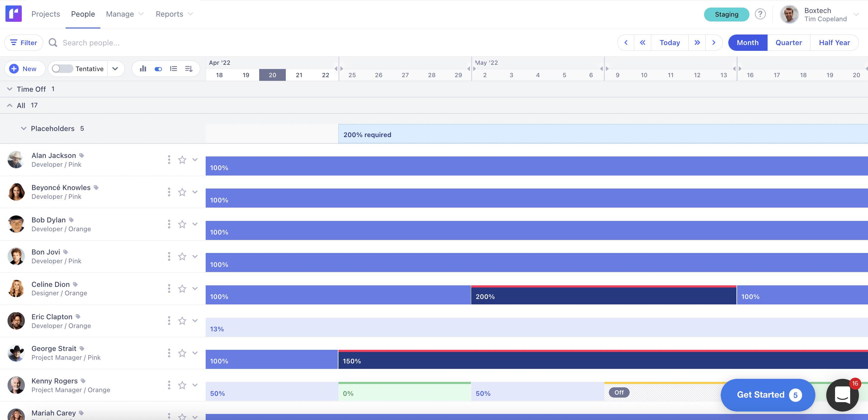Image resolution: width=868 pixels, height=420 pixels.
Task: Click the bar chart view icon
Action: tap(143, 69)
